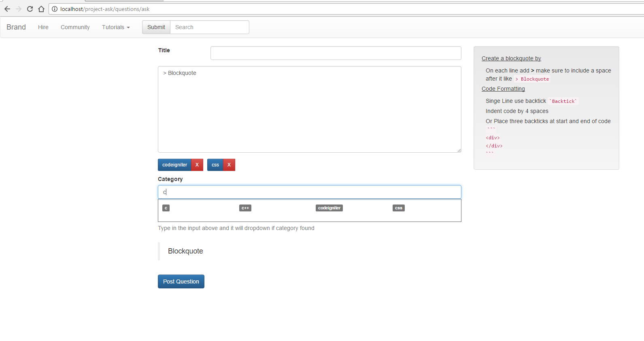644x341 pixels.
Task: Open the browser home icon
Action: point(41,9)
